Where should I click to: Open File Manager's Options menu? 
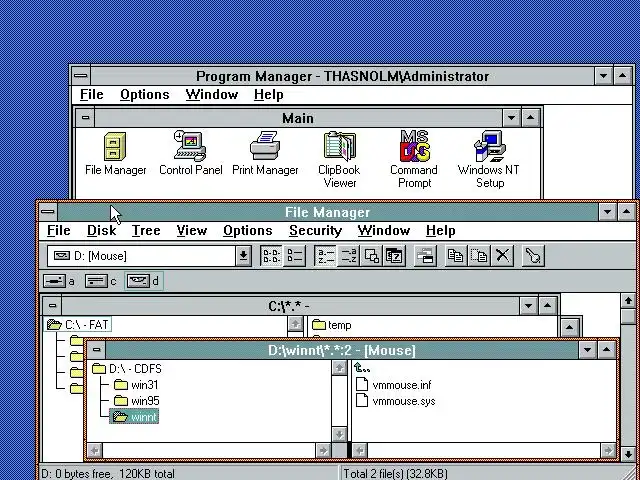[x=248, y=231]
